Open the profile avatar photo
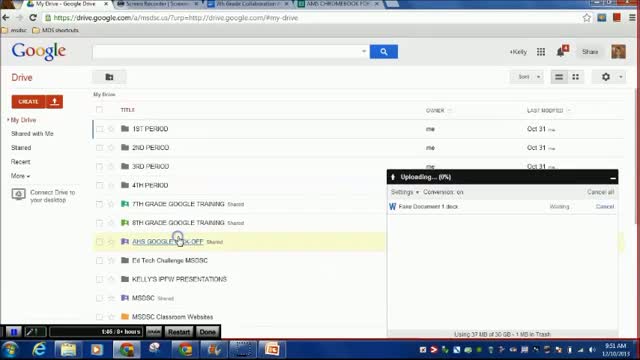The image size is (640, 360). (x=618, y=52)
